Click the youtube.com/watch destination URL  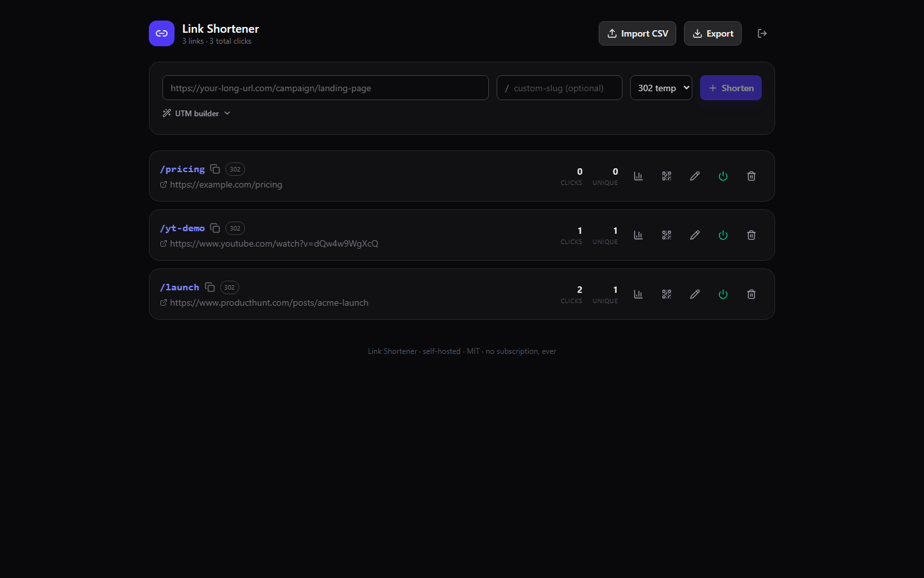click(274, 243)
